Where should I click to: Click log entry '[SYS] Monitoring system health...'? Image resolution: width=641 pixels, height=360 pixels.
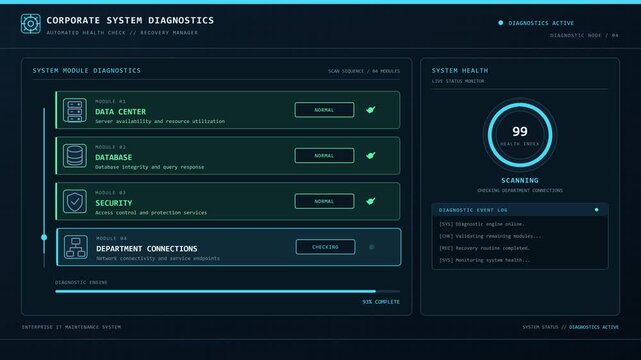(x=484, y=260)
